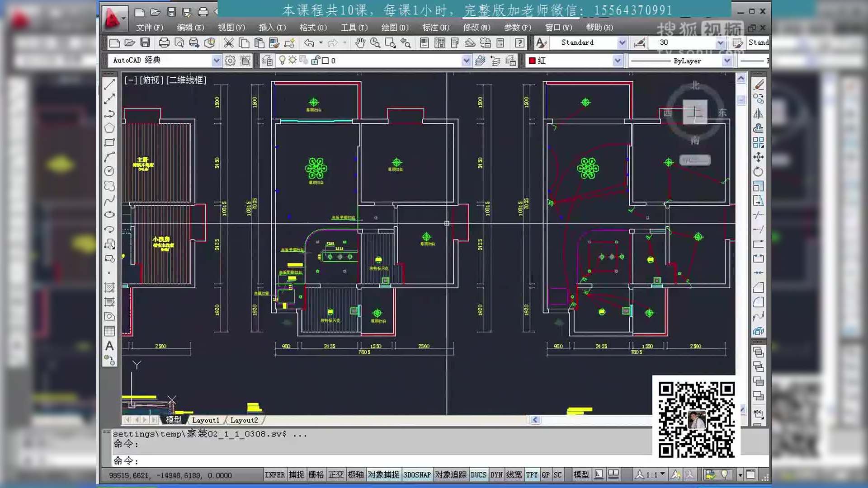Open the workspace dropdown showing AutoCAD 经典

coord(217,60)
